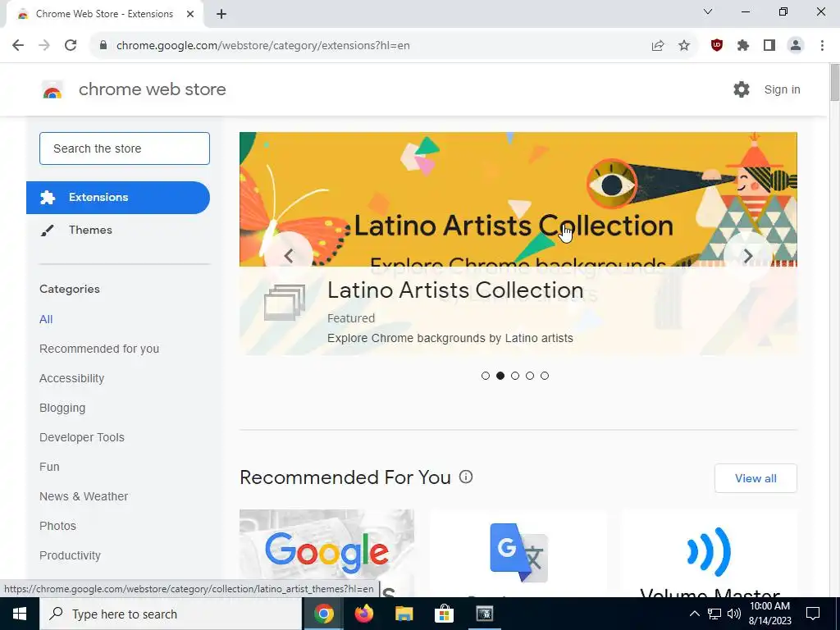Click the address bar URL
Viewport: 840px width, 630px height.
(x=263, y=46)
